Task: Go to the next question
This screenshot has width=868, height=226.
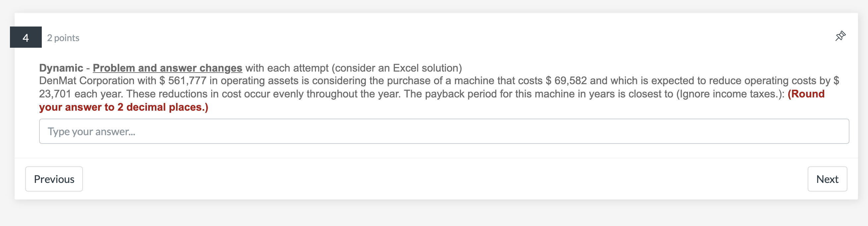Action: coord(827,179)
